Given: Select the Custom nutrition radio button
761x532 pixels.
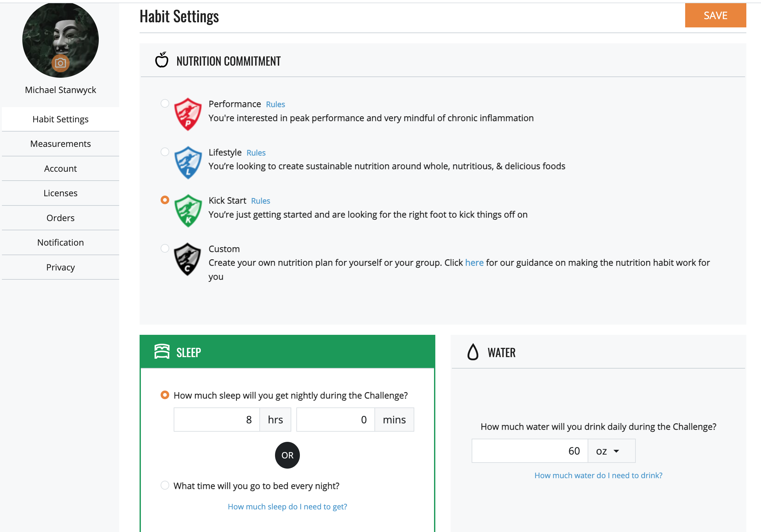Looking at the screenshot, I should pyautogui.click(x=165, y=248).
